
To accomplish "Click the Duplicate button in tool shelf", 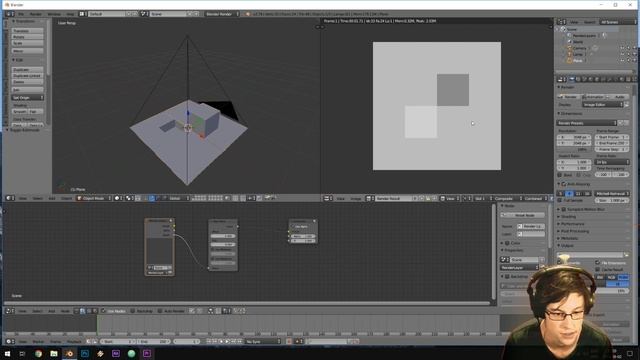I will tap(28, 70).
